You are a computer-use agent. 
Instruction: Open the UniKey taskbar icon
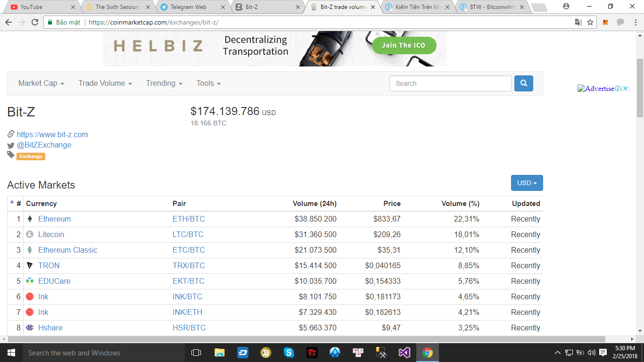358,353
